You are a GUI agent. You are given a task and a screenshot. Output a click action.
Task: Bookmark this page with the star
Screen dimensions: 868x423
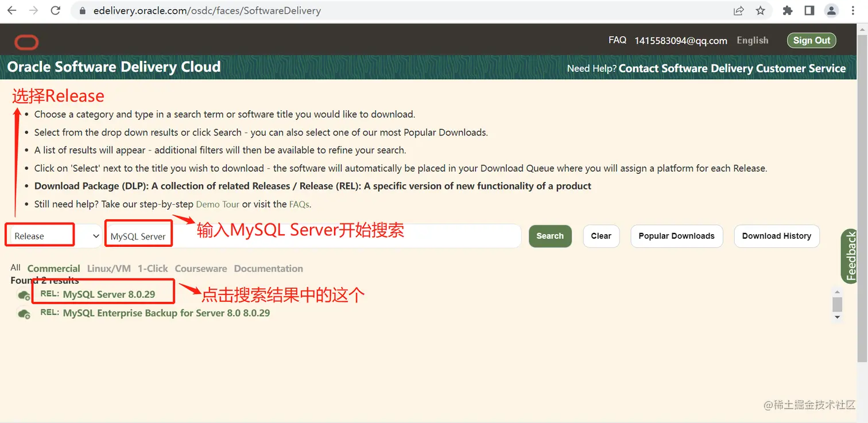[x=761, y=10]
